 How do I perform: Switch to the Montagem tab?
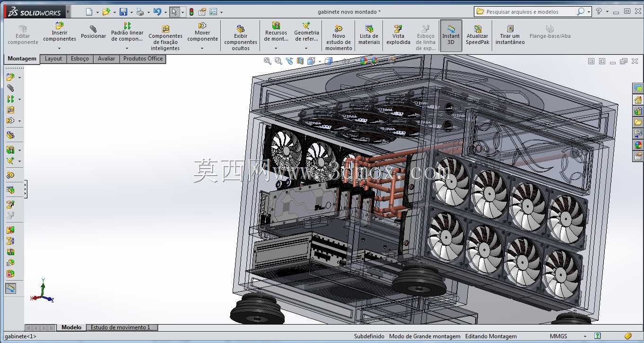[x=22, y=59]
